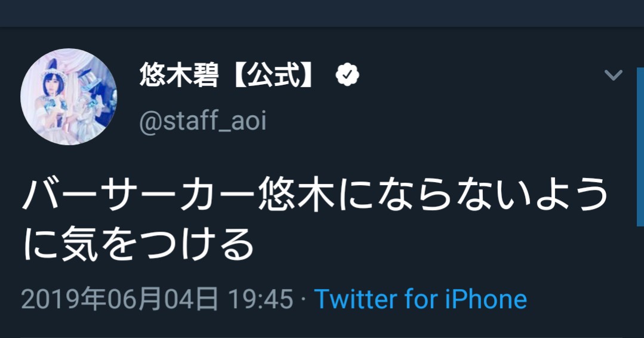The height and width of the screenshot is (338, 644).
Task: Open the 悠木碧 profile avatar picture
Action: click(69, 97)
